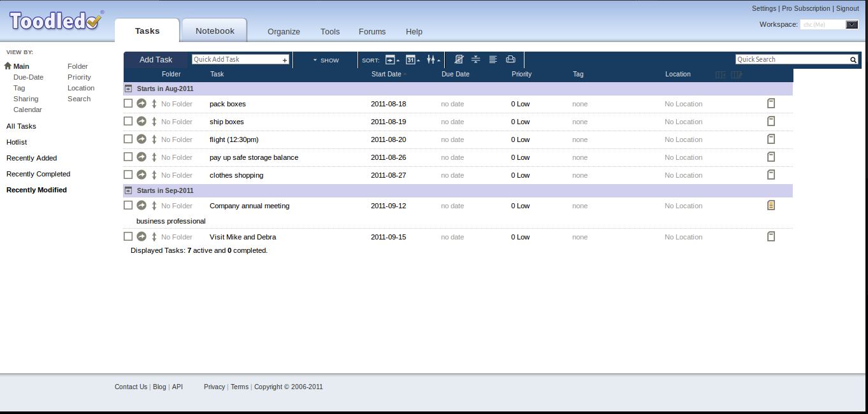Viewport: 868px width, 414px height.
Task: Click the arrow icon beside pack boxes
Action: click(141, 103)
